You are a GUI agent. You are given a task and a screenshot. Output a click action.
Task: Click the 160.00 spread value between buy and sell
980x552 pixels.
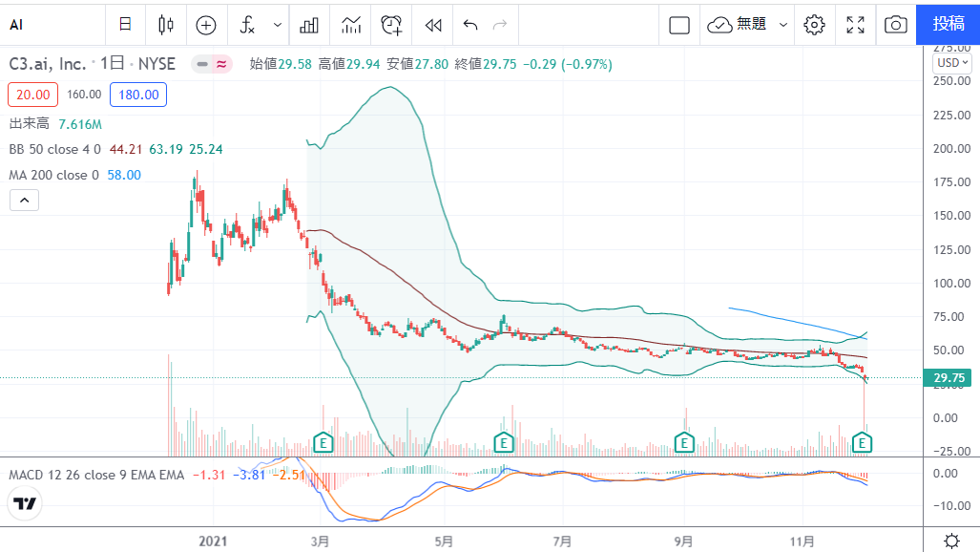pyautogui.click(x=84, y=95)
